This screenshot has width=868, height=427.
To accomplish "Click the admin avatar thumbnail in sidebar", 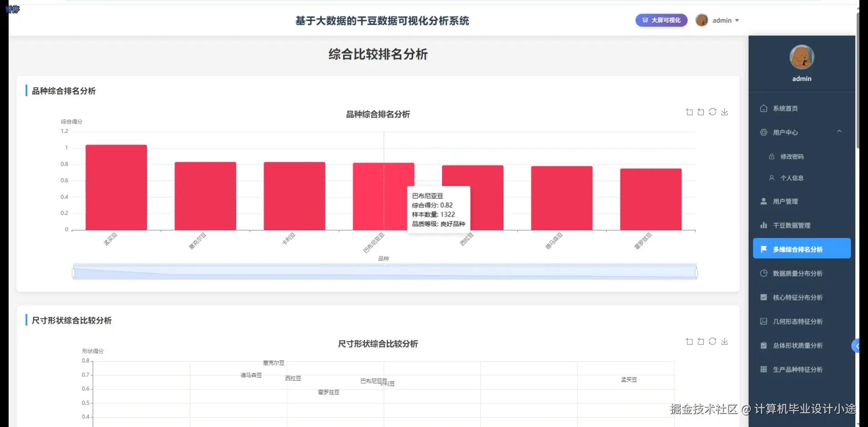I will 802,58.
